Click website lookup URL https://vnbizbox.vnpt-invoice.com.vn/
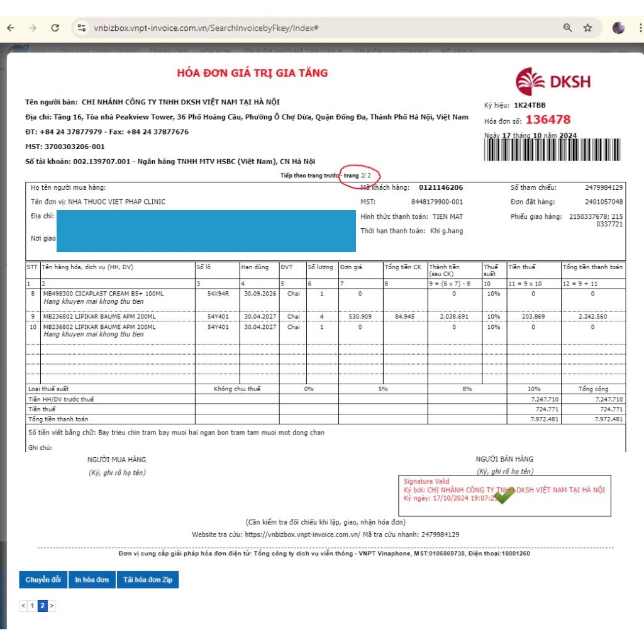The width and height of the screenshot is (644, 644). click(303, 535)
